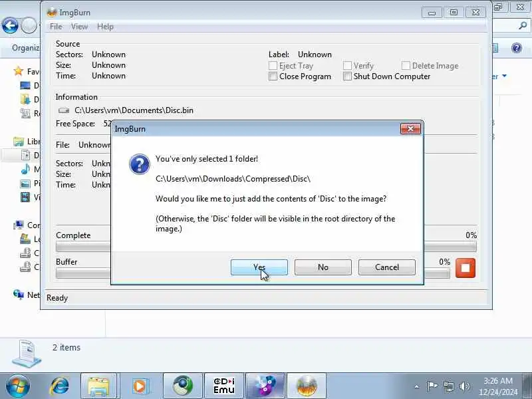Click the document icon in Explorer details pane
The width and height of the screenshot is (532, 399).
pos(27,354)
